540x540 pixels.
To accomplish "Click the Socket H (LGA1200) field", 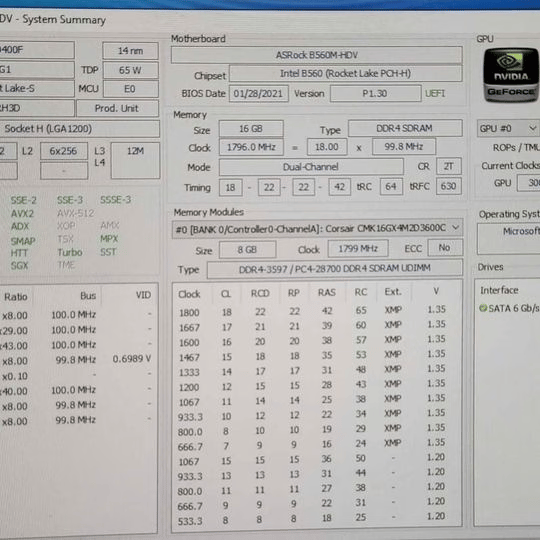I will pos(80,129).
